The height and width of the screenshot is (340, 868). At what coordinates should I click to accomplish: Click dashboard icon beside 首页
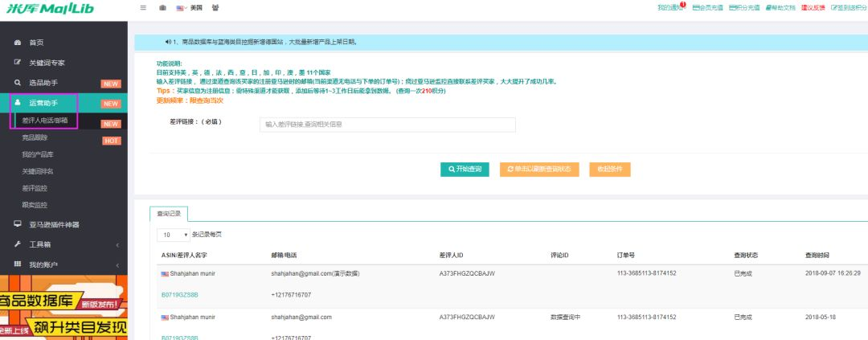17,43
